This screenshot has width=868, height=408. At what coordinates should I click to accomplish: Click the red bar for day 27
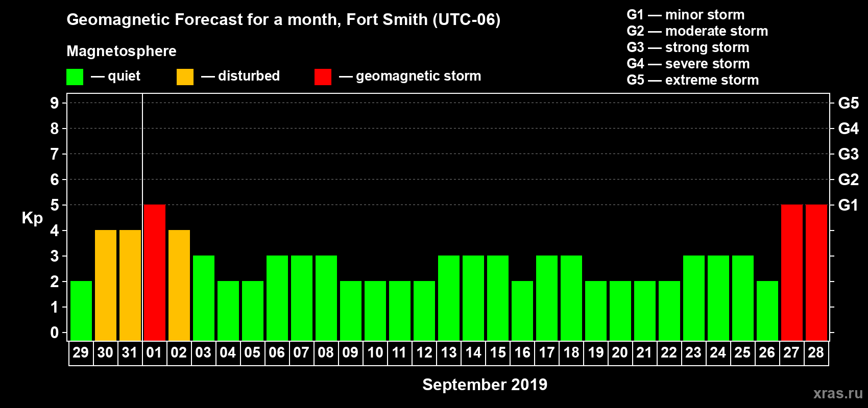792,272
